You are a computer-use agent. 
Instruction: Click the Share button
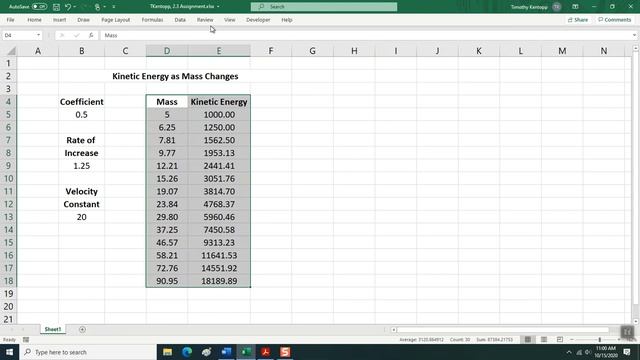pyautogui.click(x=578, y=20)
